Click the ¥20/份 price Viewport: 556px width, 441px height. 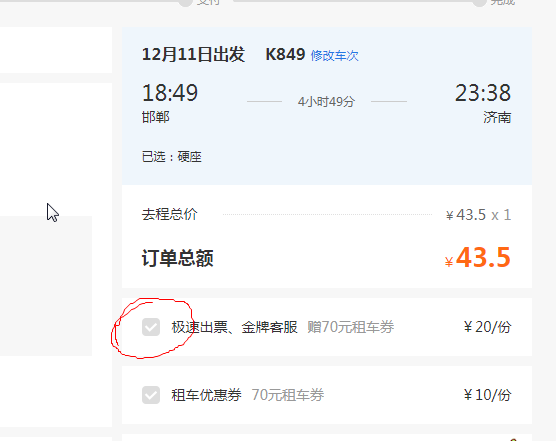(487, 327)
